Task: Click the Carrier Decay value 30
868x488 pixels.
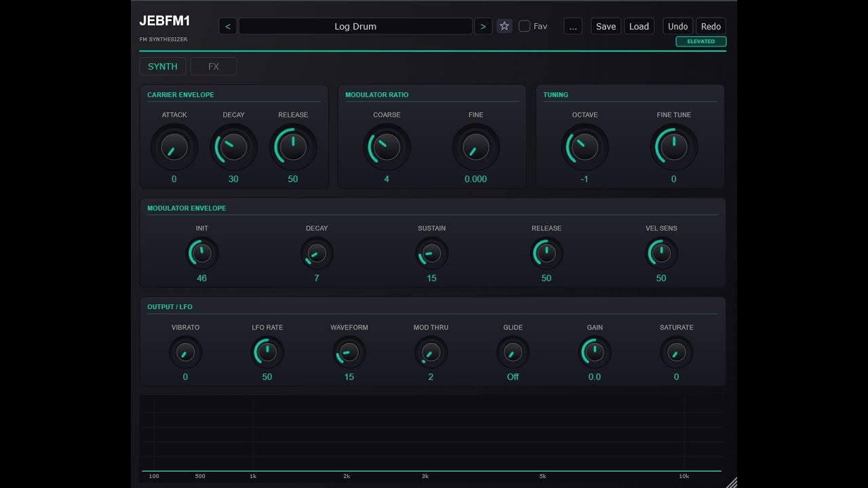Action: (x=233, y=179)
